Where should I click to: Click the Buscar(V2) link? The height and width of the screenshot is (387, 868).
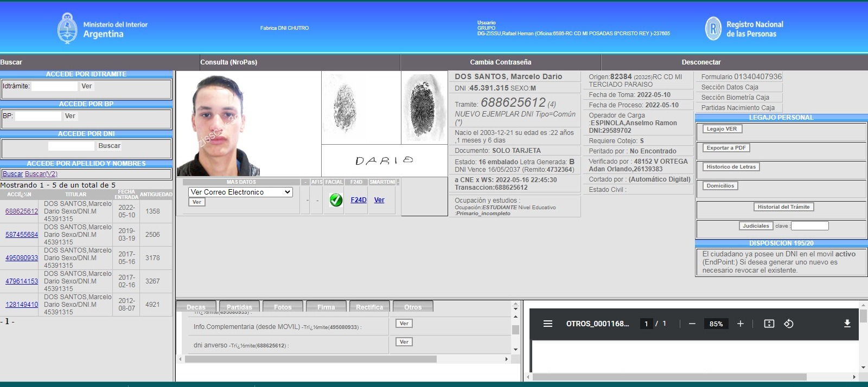coord(41,174)
